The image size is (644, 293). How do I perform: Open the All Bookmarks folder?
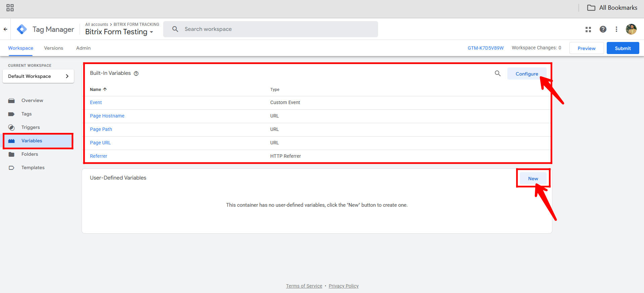click(612, 8)
